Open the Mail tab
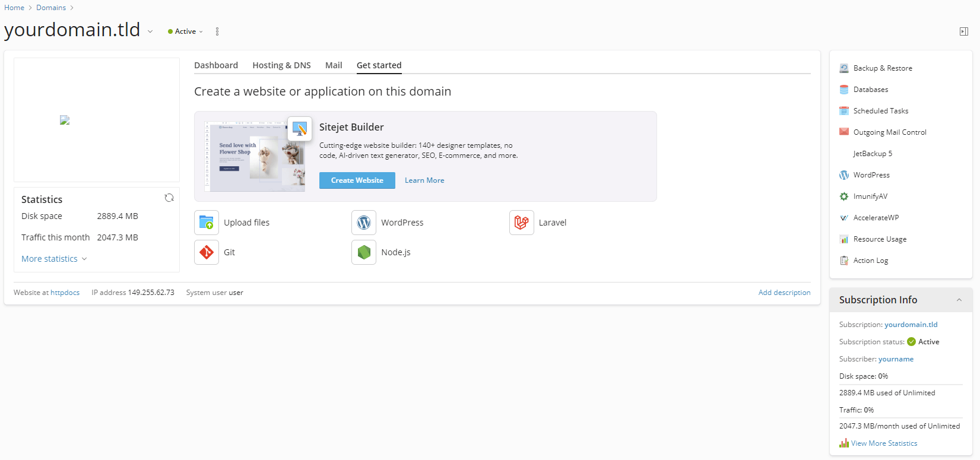Viewport: 980px width, 460px height. [x=334, y=65]
